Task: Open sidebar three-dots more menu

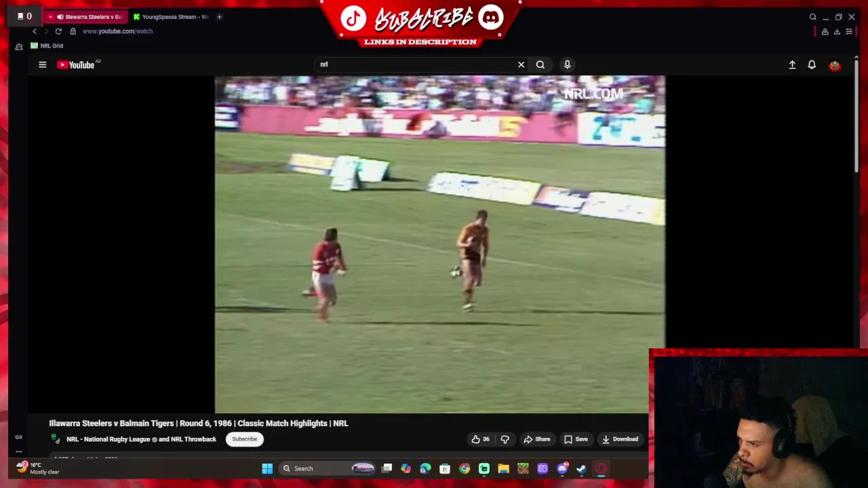Action: click(x=19, y=451)
